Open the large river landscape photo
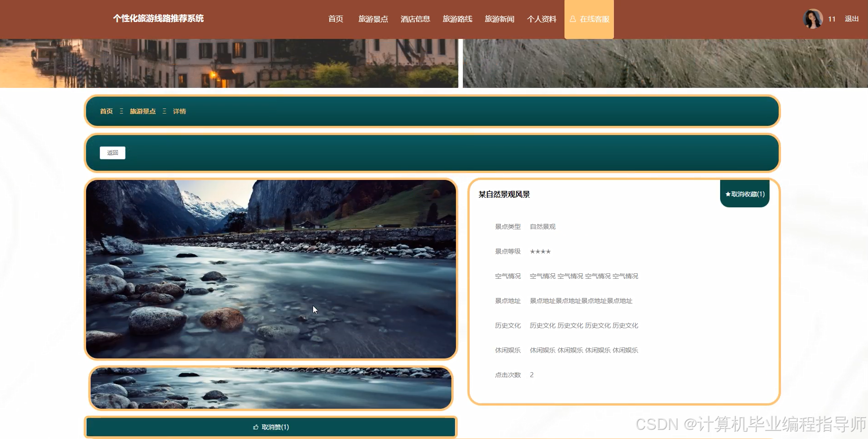The image size is (868, 439). [x=271, y=269]
